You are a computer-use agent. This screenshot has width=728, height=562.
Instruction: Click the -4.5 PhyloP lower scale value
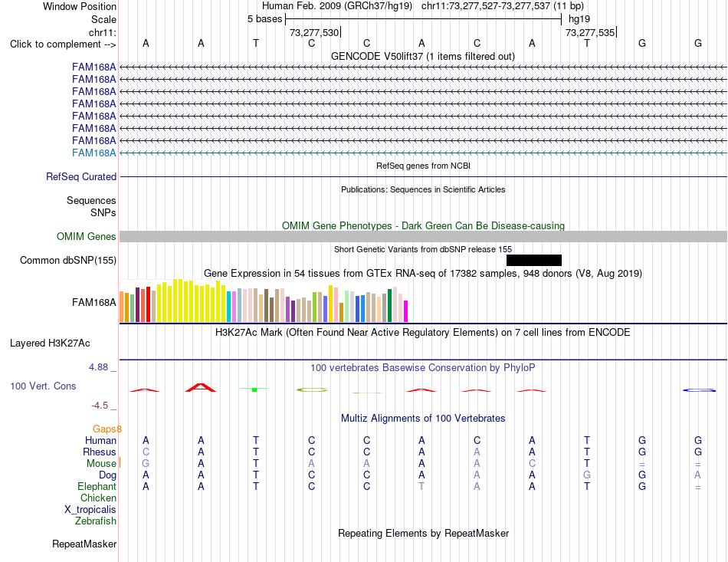point(100,406)
